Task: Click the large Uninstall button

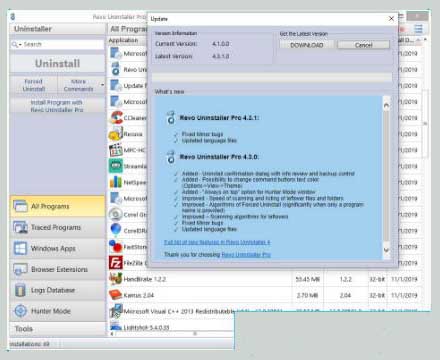Action: 57,63
